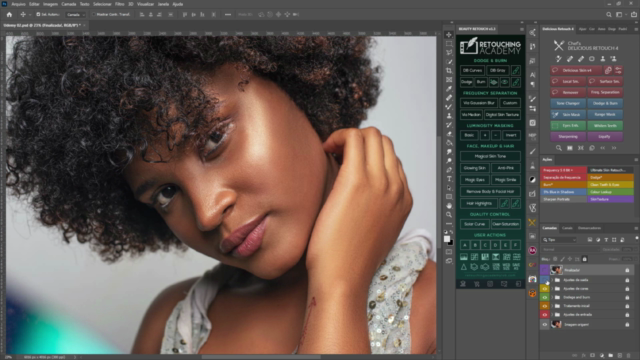The image size is (640, 360).
Task: Show the Ajustes de saída group
Action: [544, 280]
